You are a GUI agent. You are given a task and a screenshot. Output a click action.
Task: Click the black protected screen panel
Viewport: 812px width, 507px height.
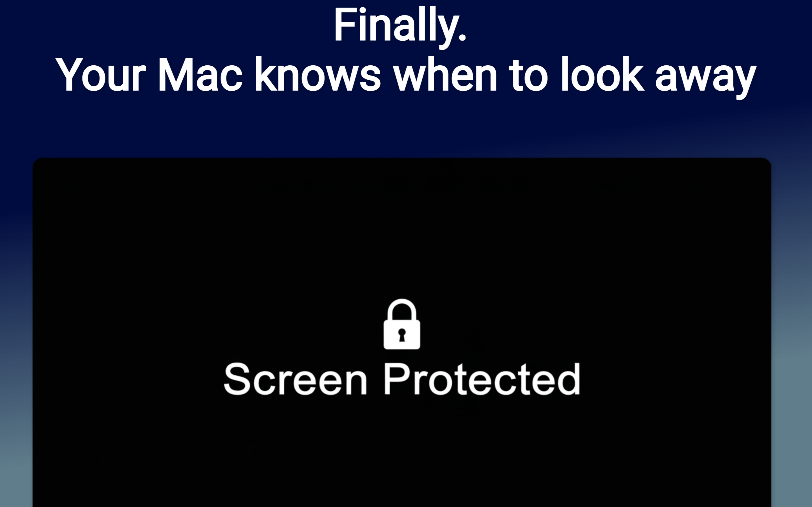(402, 332)
